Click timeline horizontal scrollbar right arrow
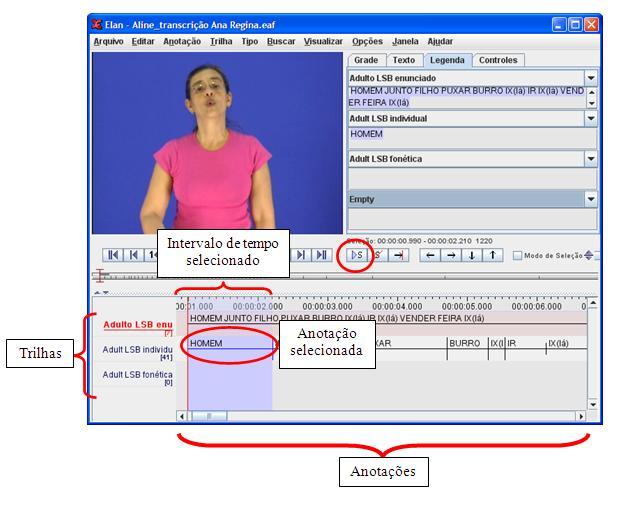Viewport: 624px width, 518px height. tap(581, 417)
